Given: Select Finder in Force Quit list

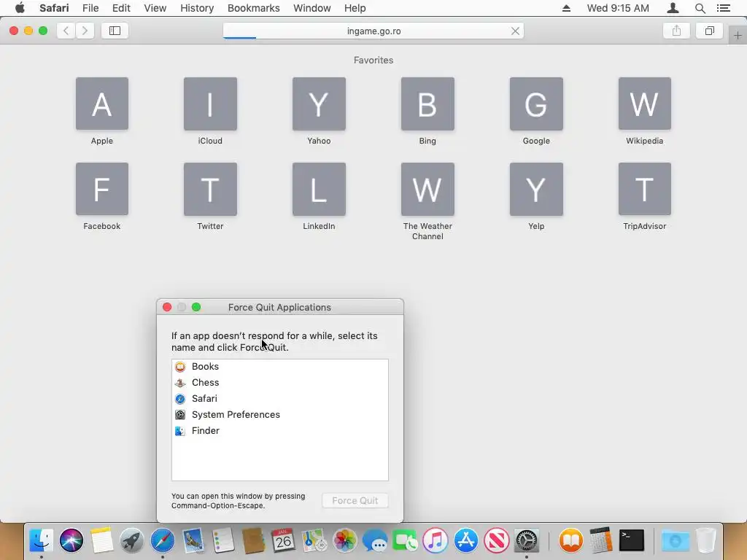Looking at the screenshot, I should [x=280, y=431].
